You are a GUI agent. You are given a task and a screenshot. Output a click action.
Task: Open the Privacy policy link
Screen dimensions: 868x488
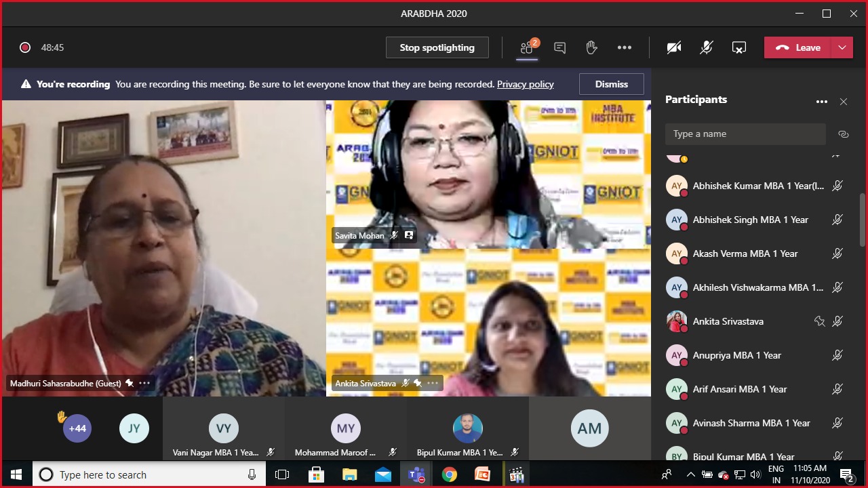click(x=525, y=84)
